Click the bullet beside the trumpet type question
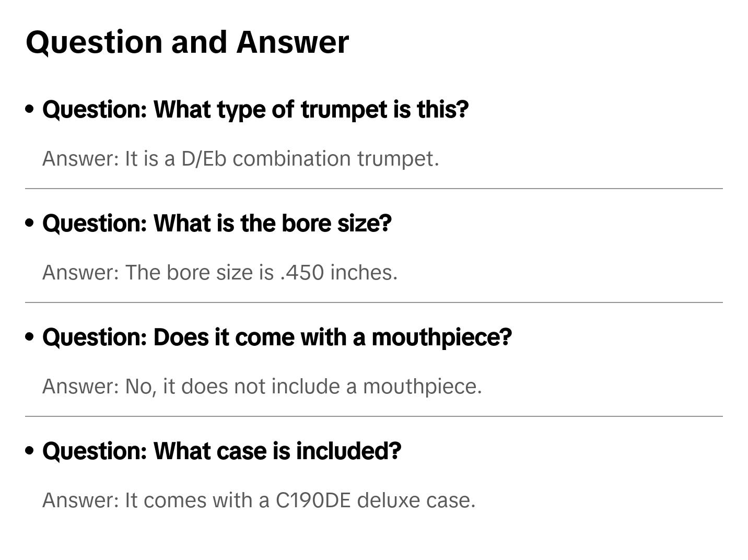Image resolution: width=748 pixels, height=560 pixels. (x=30, y=109)
